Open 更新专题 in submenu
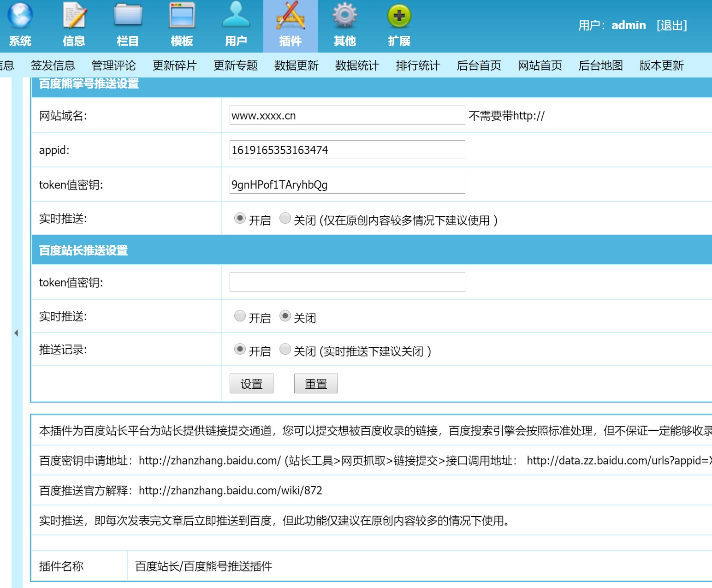 [236, 65]
